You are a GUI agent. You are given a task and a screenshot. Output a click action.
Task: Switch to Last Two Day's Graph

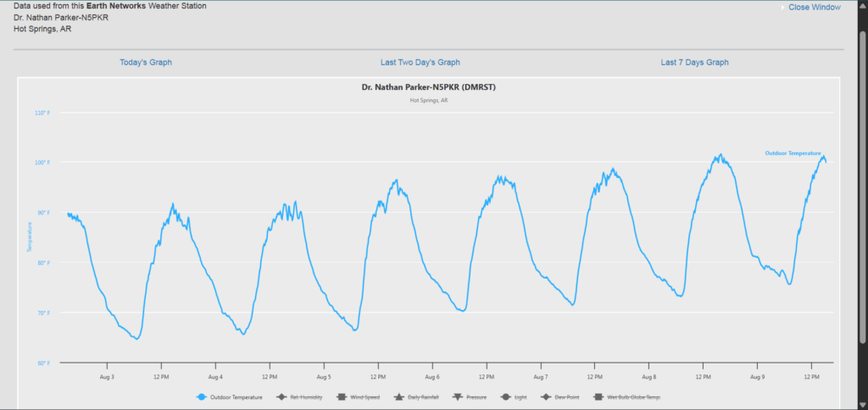[420, 63]
